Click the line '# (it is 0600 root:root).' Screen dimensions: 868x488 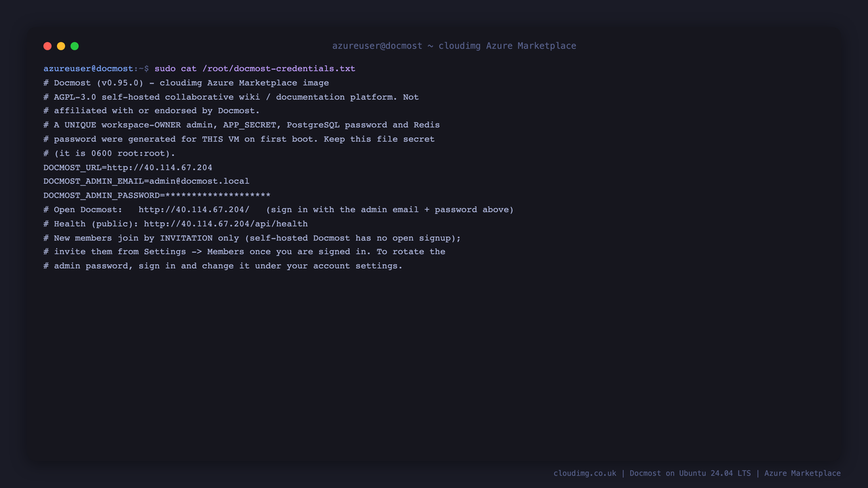[110, 153]
